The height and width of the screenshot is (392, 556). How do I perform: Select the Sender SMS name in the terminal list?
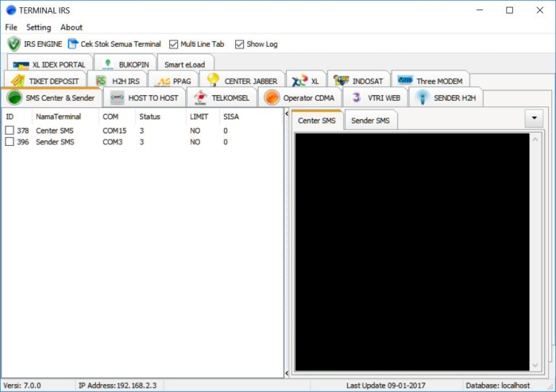tap(55, 142)
